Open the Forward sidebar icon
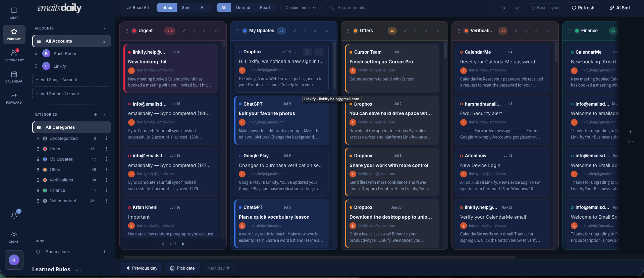This screenshot has width=644, height=278. tap(14, 98)
